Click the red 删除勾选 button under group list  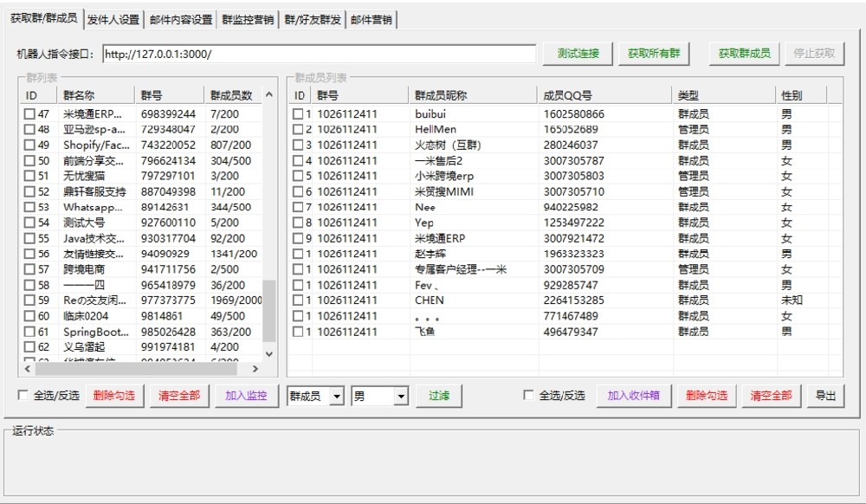pos(113,396)
